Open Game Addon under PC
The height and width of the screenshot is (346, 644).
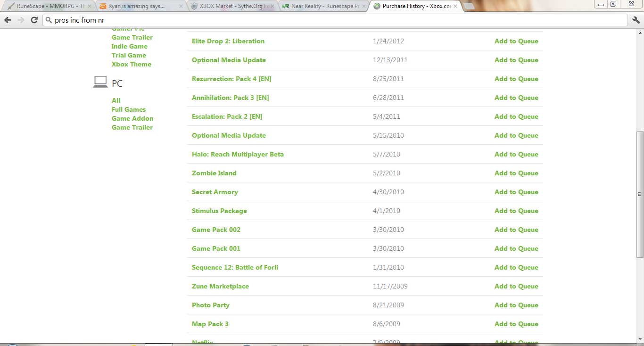point(132,118)
